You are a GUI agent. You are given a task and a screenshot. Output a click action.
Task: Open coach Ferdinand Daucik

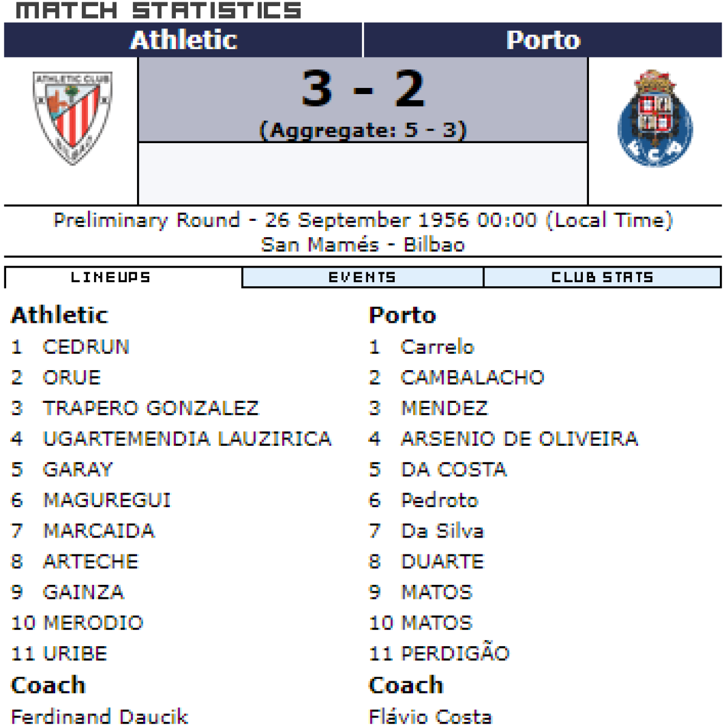tap(100, 716)
